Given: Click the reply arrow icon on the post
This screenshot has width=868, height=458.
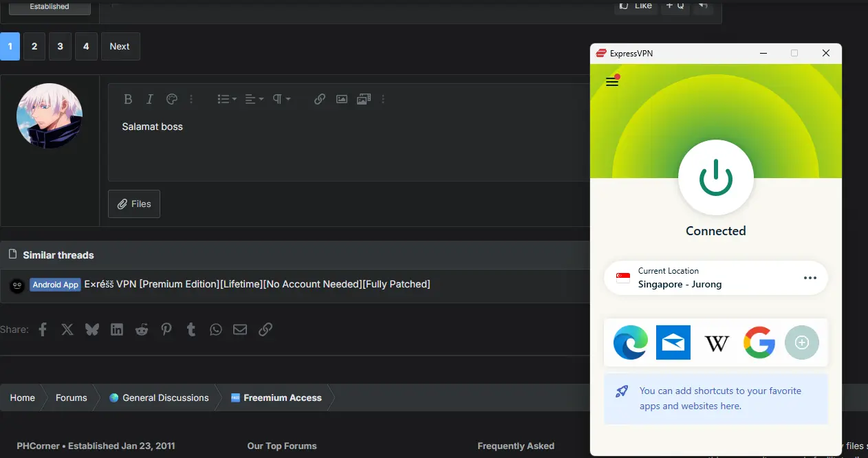Looking at the screenshot, I should point(702,6).
